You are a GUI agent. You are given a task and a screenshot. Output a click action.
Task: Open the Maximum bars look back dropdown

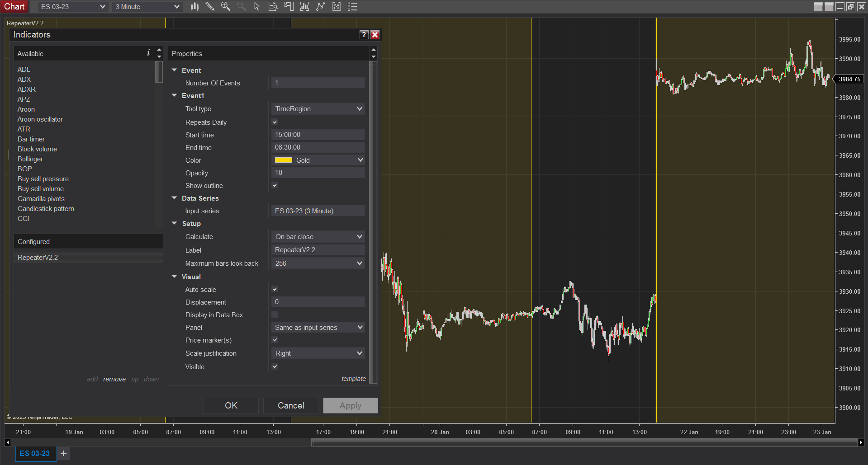click(x=318, y=263)
